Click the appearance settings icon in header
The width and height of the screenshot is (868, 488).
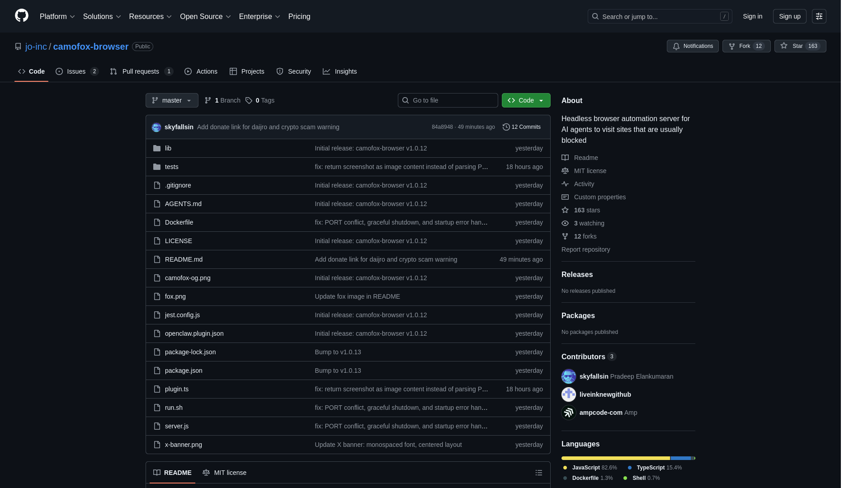point(819,16)
